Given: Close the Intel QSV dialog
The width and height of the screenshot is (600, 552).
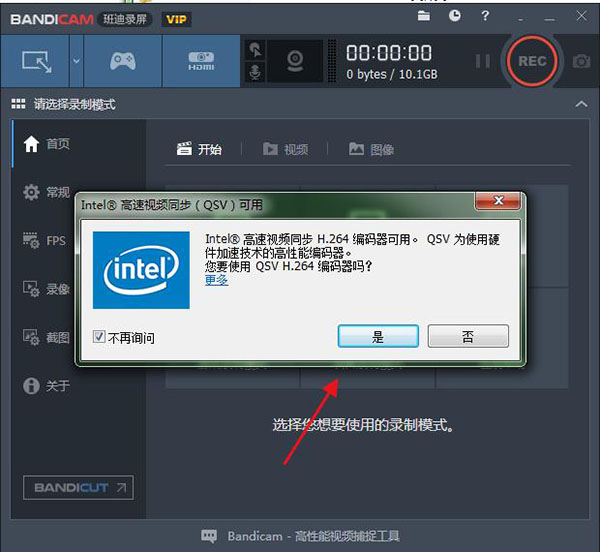Looking at the screenshot, I should [498, 200].
